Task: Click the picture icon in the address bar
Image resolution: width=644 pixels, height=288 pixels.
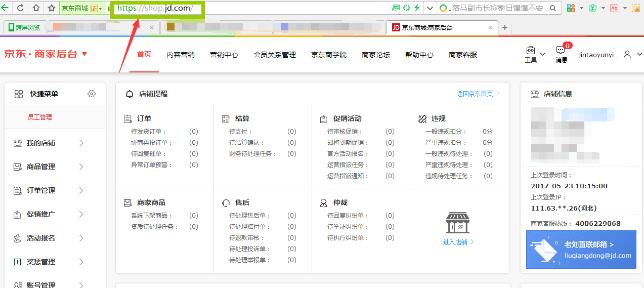Action: pos(396,8)
